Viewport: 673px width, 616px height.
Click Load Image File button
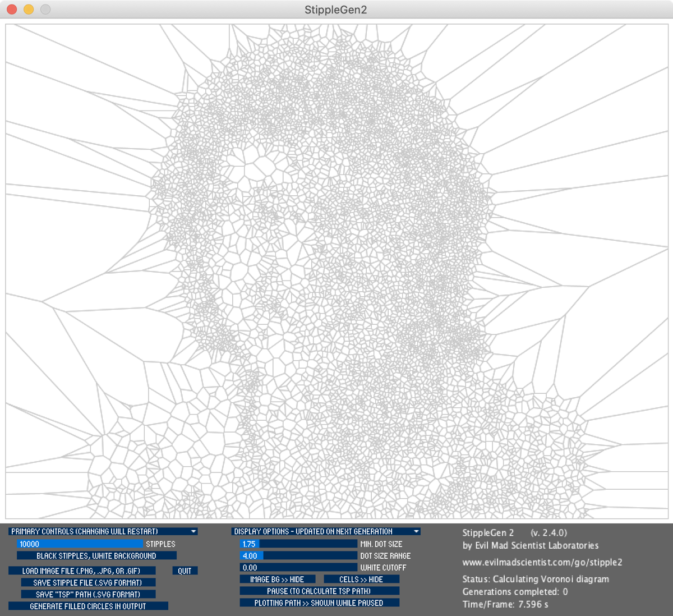(81, 571)
